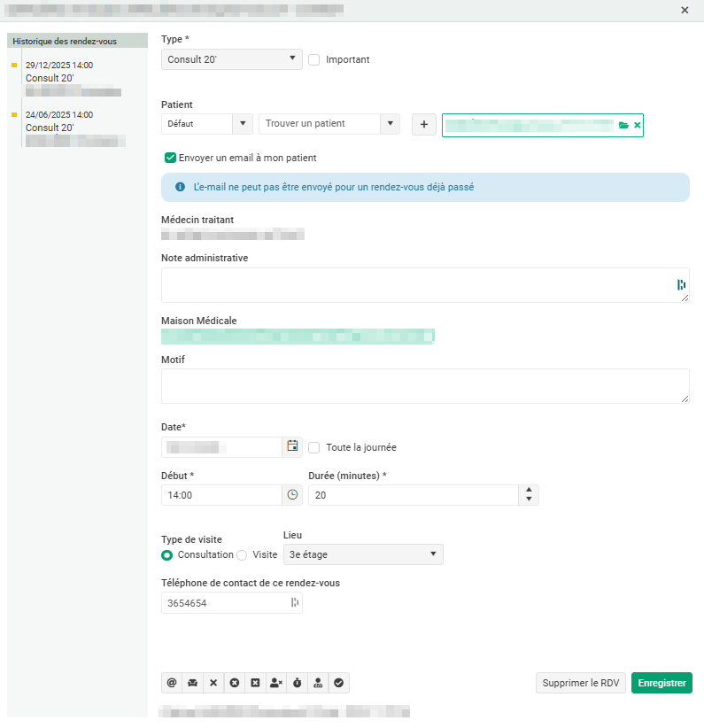
Task: Open the date calendar picker icon
Action: 292,447
